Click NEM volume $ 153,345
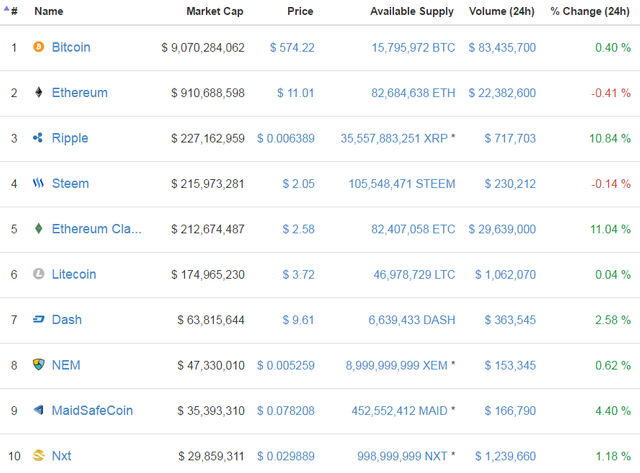 click(x=510, y=365)
